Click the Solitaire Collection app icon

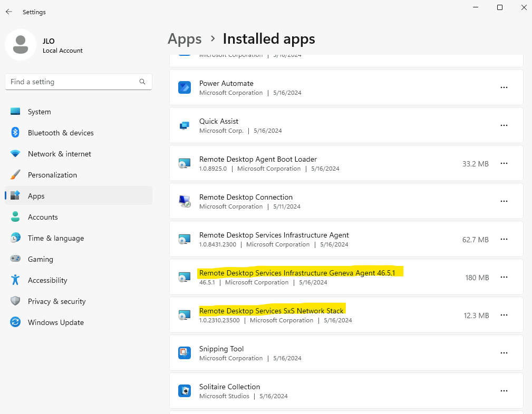tap(185, 391)
